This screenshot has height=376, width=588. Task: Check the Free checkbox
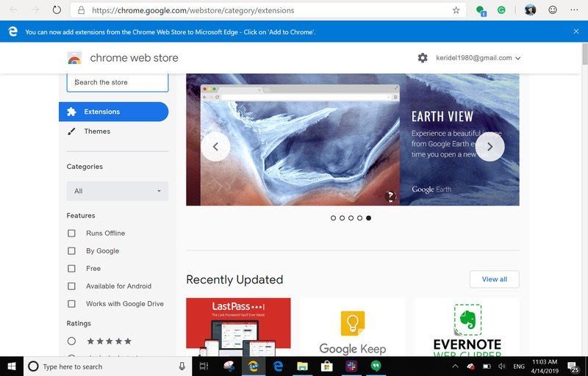click(x=71, y=269)
